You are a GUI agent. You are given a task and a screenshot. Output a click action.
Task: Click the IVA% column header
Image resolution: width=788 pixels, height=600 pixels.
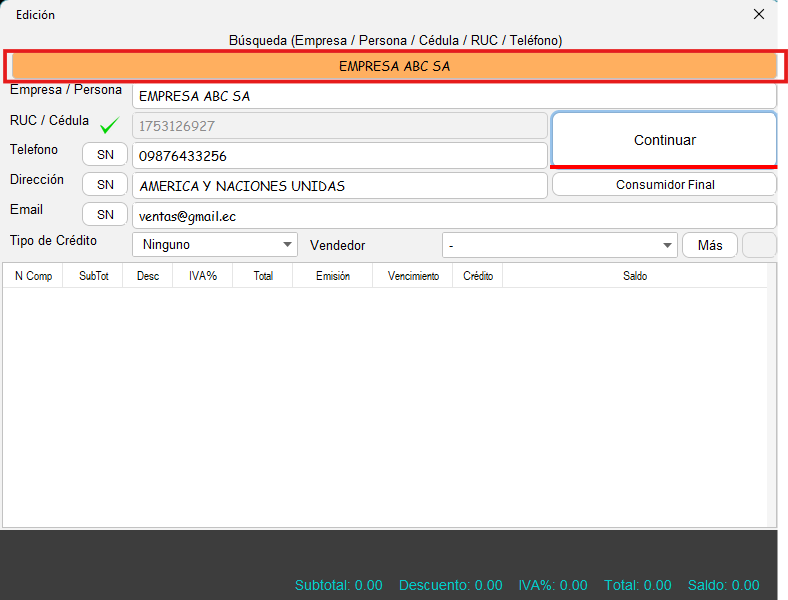pos(203,276)
